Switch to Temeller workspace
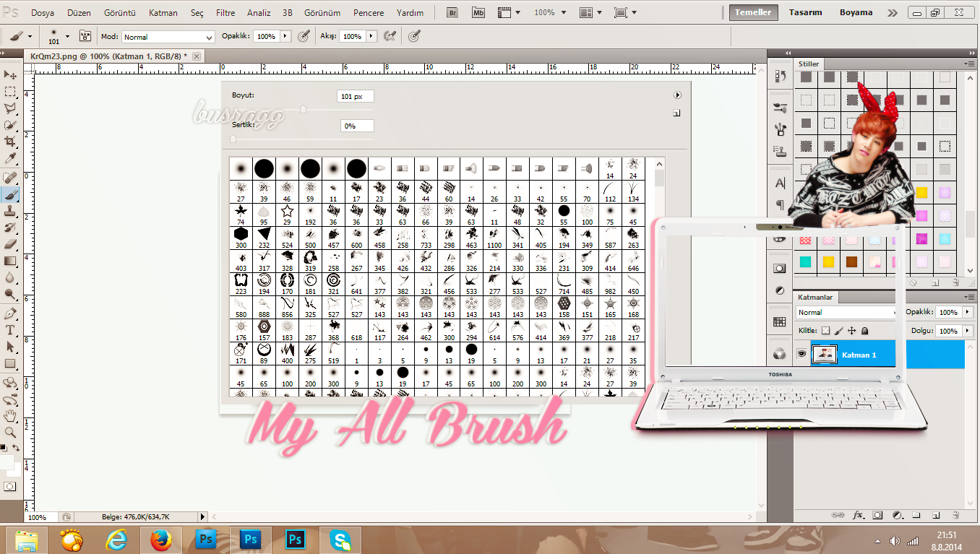This screenshot has height=554, width=980. click(x=753, y=12)
